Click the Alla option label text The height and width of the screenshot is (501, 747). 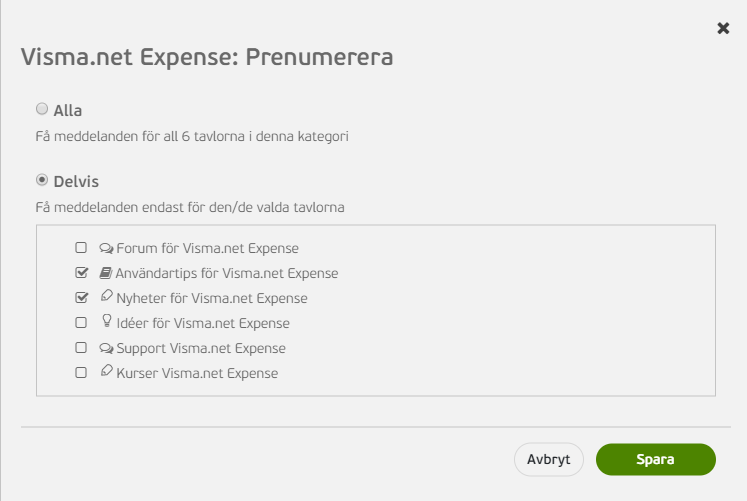coord(68,110)
